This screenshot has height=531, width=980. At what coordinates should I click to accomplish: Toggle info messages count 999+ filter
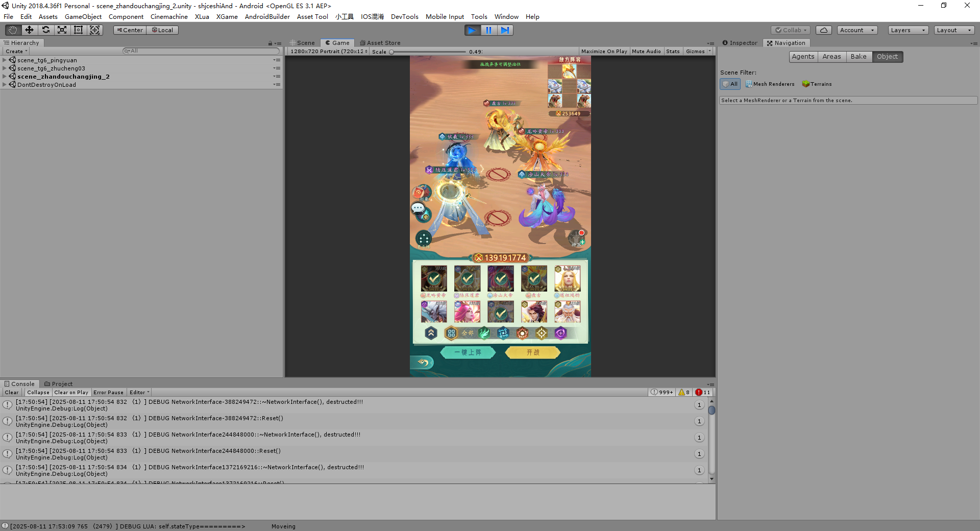pos(662,393)
